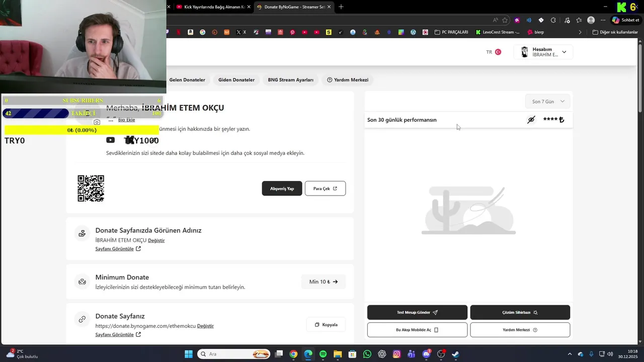
Task: Open the Yardım Merkezi nav item
Action: click(x=348, y=80)
